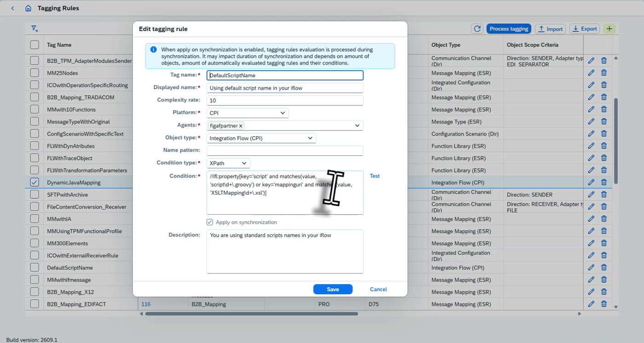Image resolution: width=644 pixels, height=343 pixels.
Task: Click the Displayed name field
Action: tap(285, 88)
